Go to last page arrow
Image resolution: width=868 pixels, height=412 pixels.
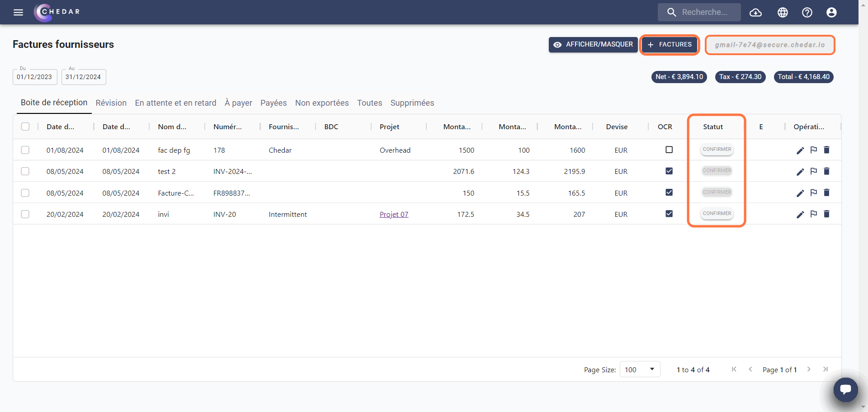coord(826,370)
